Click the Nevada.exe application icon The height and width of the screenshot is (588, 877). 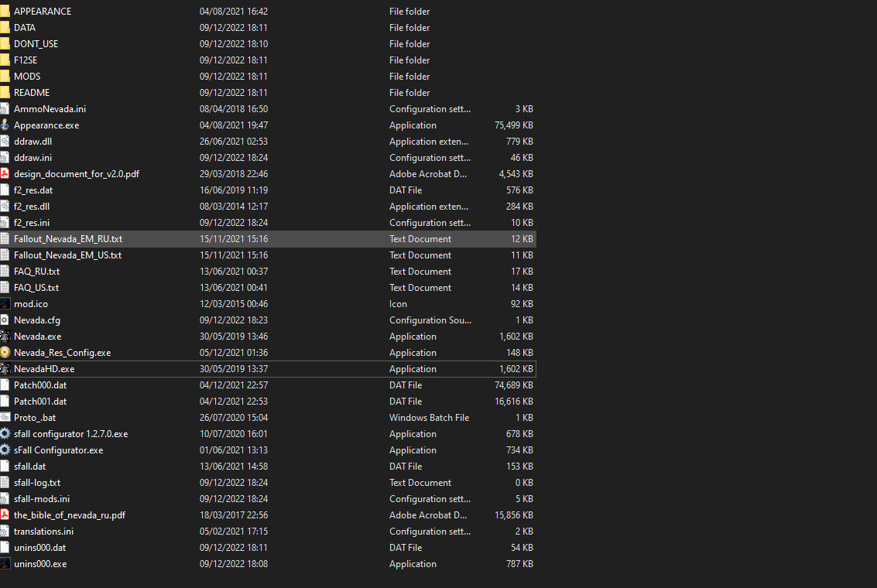[x=5, y=337]
